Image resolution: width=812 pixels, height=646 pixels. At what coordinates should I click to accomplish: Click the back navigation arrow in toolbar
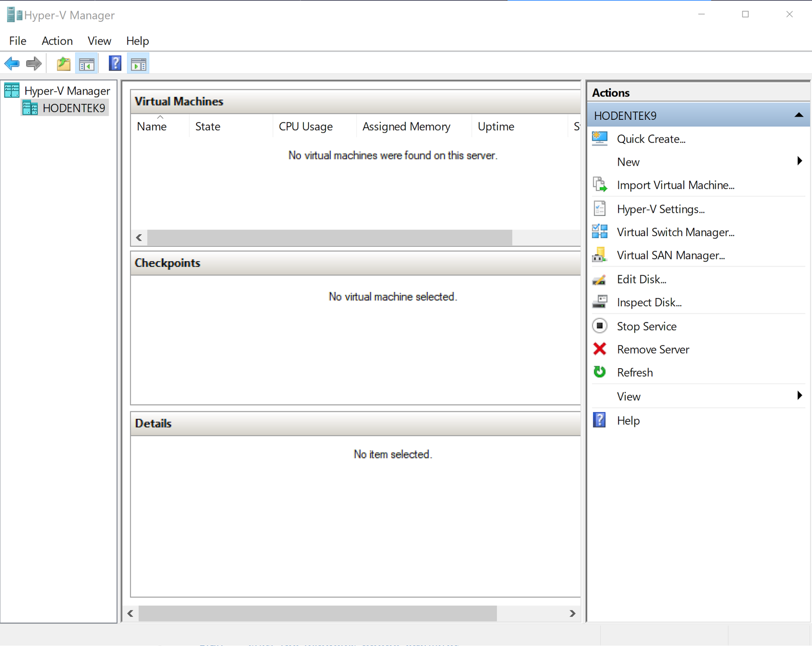pyautogui.click(x=12, y=63)
